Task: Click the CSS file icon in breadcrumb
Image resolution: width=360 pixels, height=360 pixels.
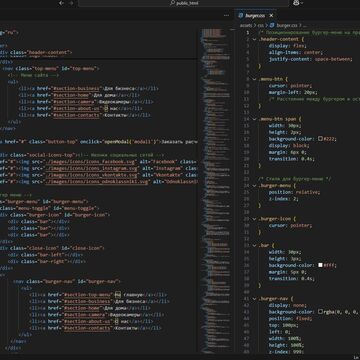Action: pos(272,25)
